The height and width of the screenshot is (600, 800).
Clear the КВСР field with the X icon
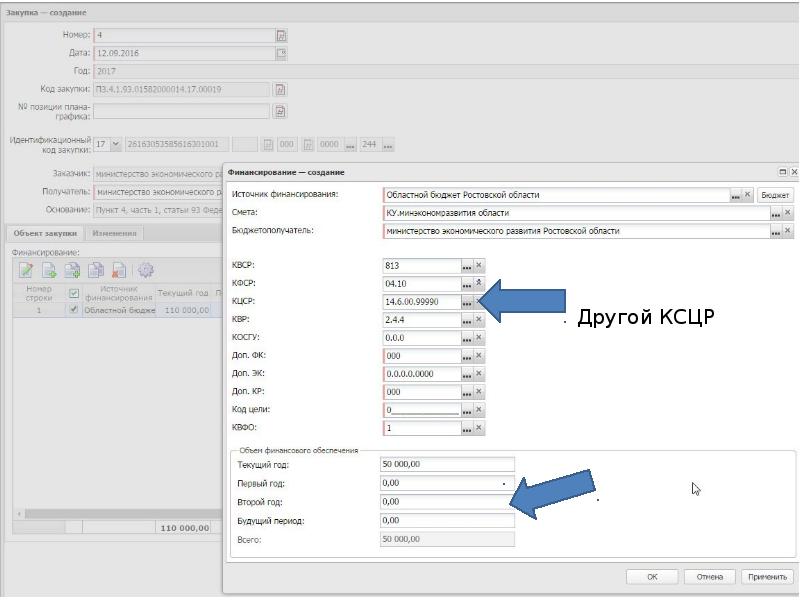479,265
